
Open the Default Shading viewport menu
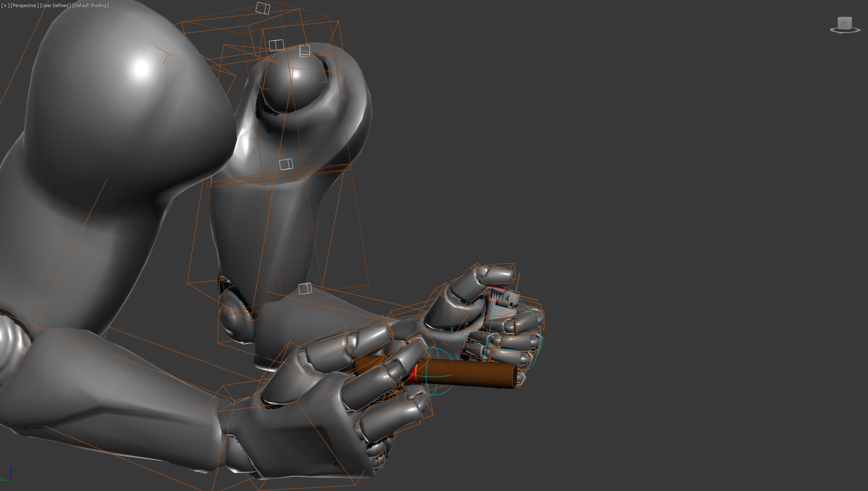(x=91, y=5)
